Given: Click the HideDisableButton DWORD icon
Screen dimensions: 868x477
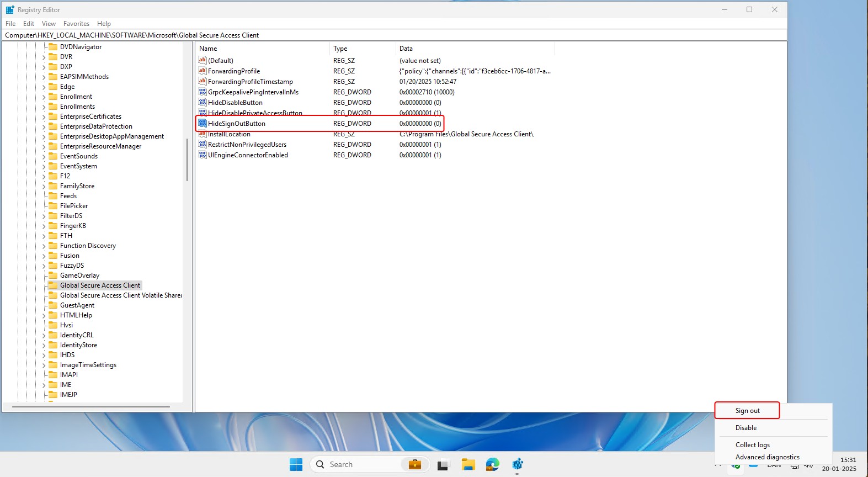Looking at the screenshot, I should tap(202, 102).
